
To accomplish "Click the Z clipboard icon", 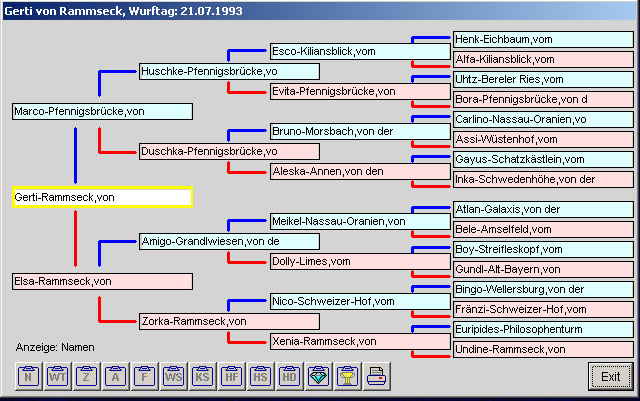I will 87,377.
